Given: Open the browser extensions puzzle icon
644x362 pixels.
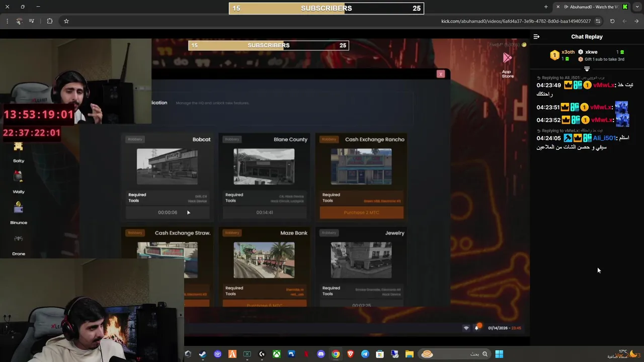Looking at the screenshot, I should click(x=49, y=21).
